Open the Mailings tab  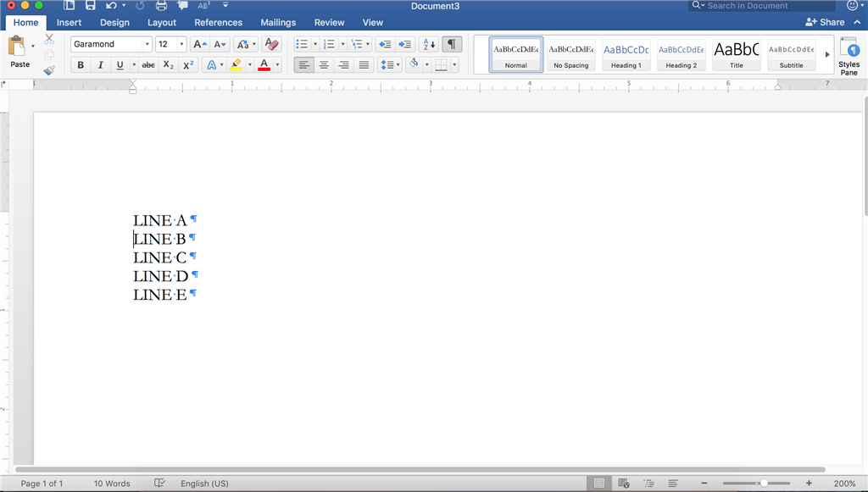tap(278, 23)
